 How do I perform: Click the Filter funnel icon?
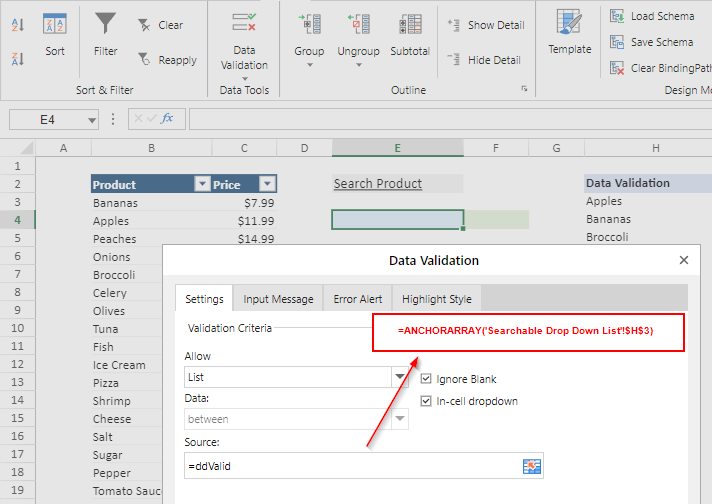[105, 24]
